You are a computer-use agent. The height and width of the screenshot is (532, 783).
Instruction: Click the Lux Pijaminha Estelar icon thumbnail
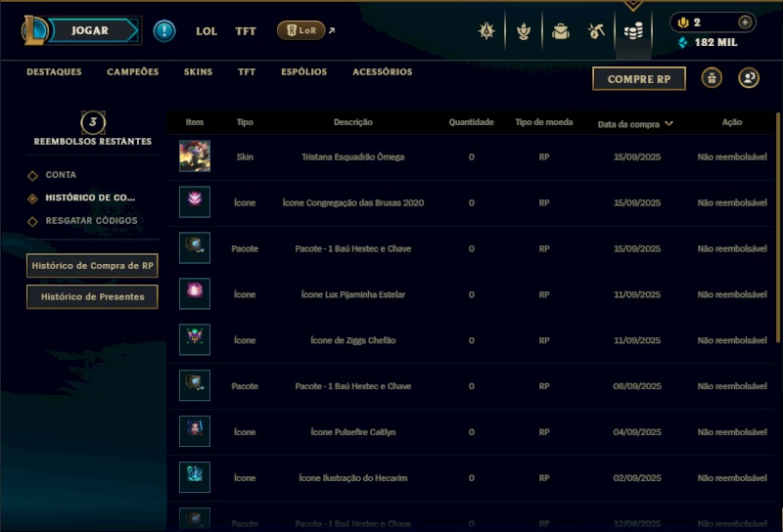click(x=195, y=294)
